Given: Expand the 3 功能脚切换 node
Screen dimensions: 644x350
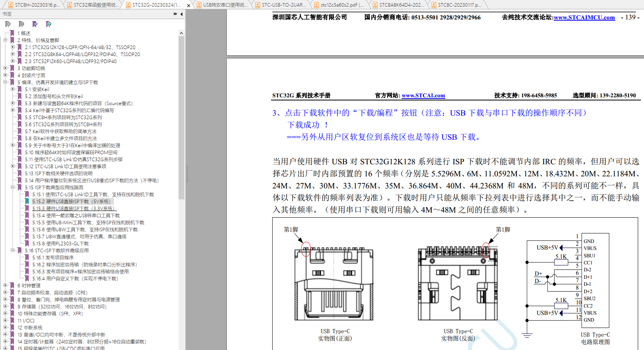Looking at the screenshot, I should [5, 68].
